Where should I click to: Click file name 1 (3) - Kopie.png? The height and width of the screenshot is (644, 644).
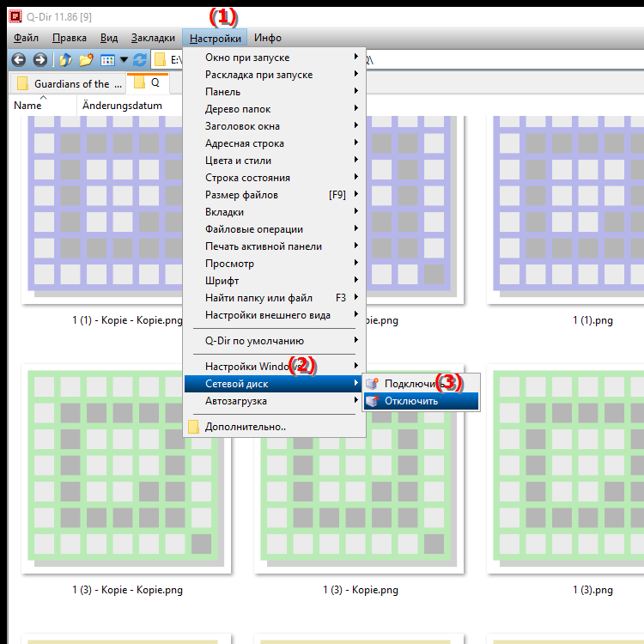[360, 590]
